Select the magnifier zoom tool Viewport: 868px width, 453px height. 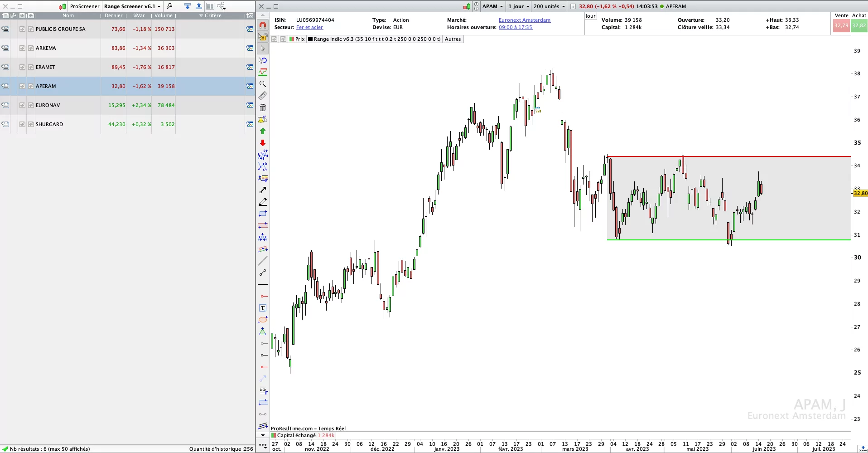[263, 84]
